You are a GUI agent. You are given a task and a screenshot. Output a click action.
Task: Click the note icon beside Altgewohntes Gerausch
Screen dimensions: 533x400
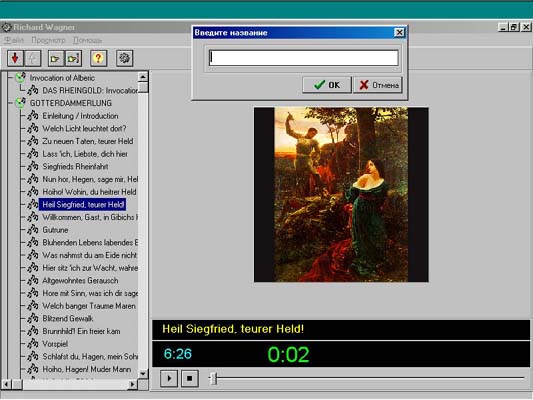(x=33, y=281)
